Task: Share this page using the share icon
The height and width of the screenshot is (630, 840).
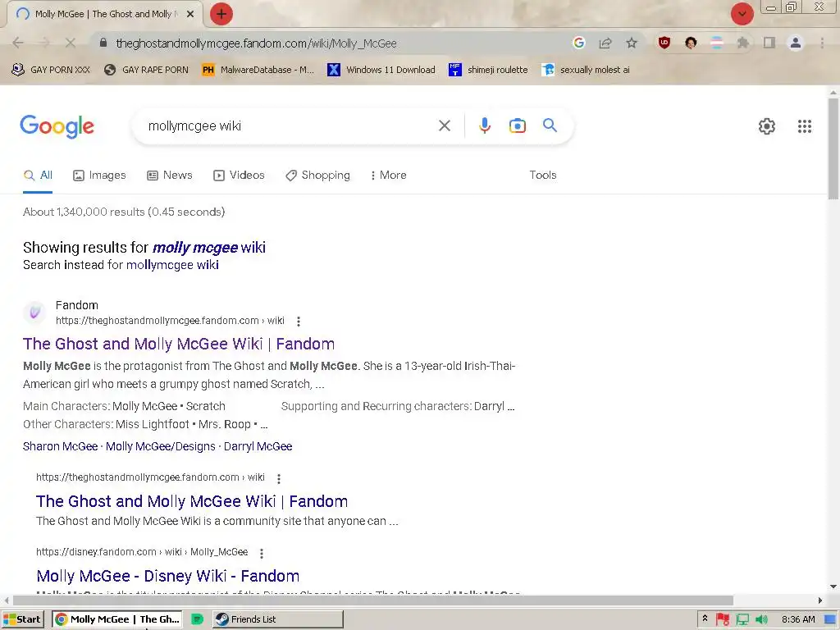Action: click(605, 43)
